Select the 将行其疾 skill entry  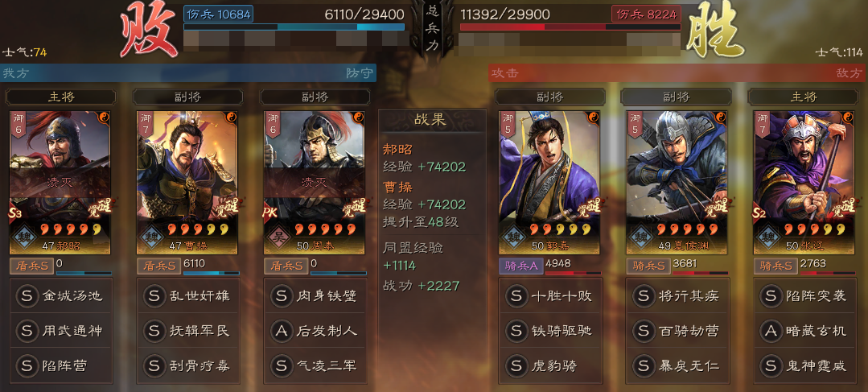(677, 296)
